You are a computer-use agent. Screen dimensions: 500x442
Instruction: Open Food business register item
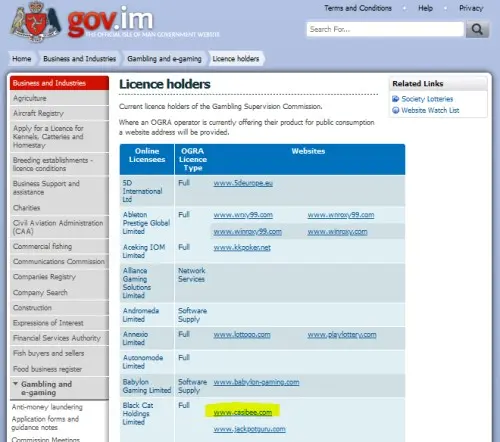59,369
